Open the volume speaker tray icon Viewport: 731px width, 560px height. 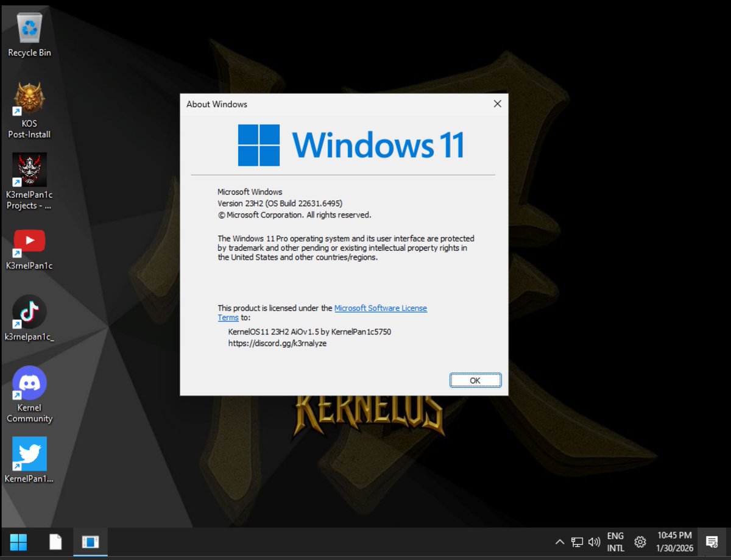(x=594, y=542)
